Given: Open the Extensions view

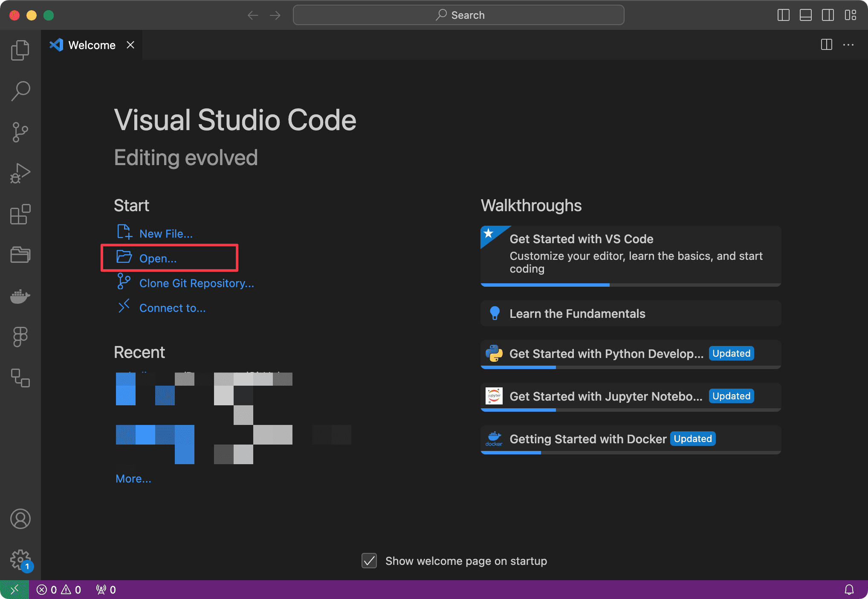Looking at the screenshot, I should (20, 214).
